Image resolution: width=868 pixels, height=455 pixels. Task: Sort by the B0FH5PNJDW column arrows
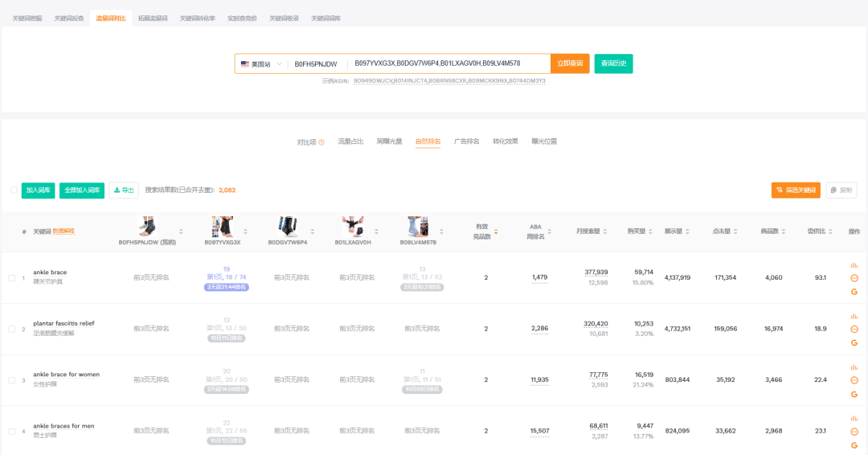[181, 232]
